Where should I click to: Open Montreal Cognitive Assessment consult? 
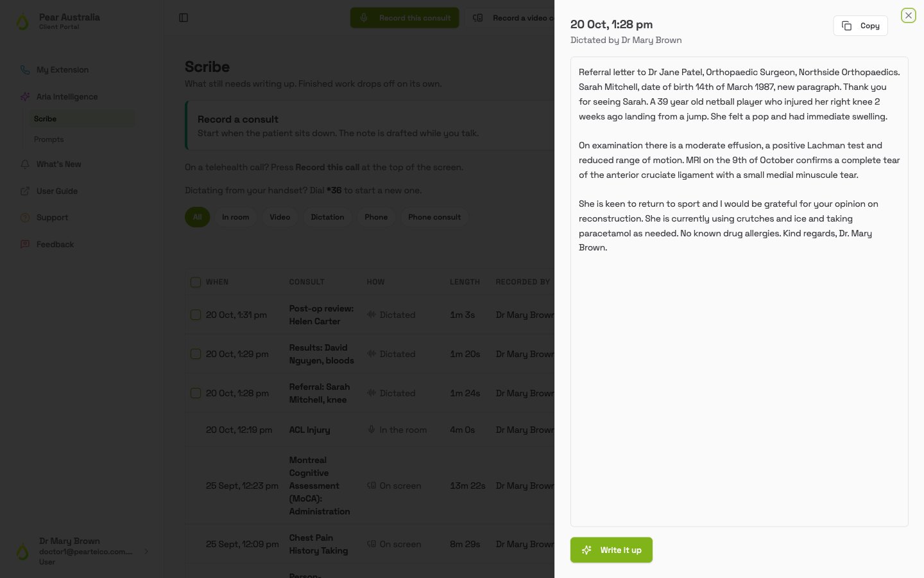pos(320,486)
